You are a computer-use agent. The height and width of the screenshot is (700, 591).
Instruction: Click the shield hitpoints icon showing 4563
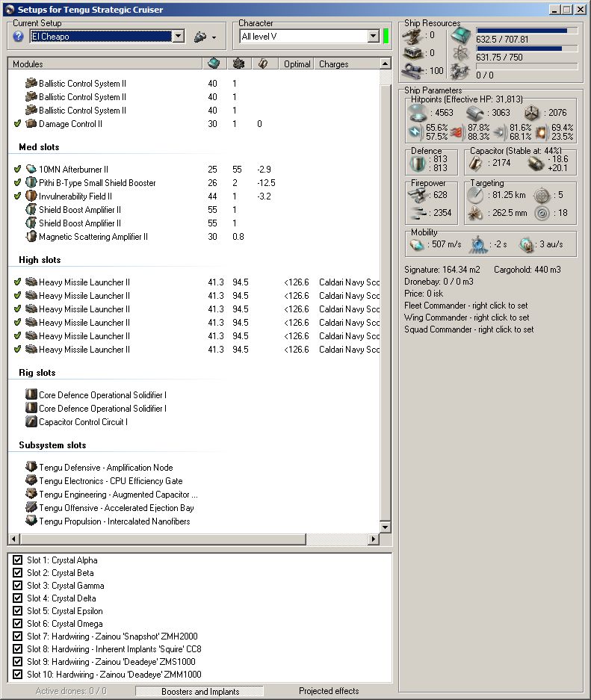pyautogui.click(x=418, y=113)
